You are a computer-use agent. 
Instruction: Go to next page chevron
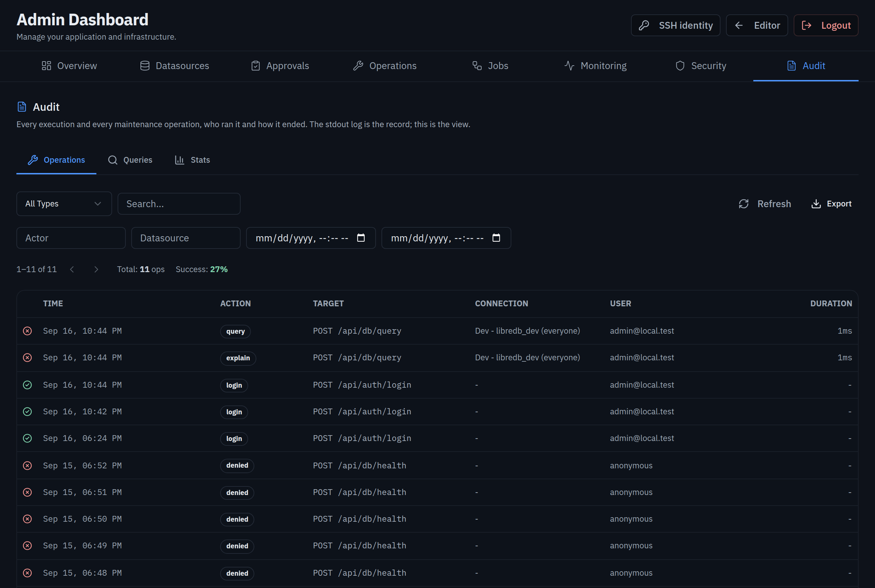pyautogui.click(x=96, y=269)
